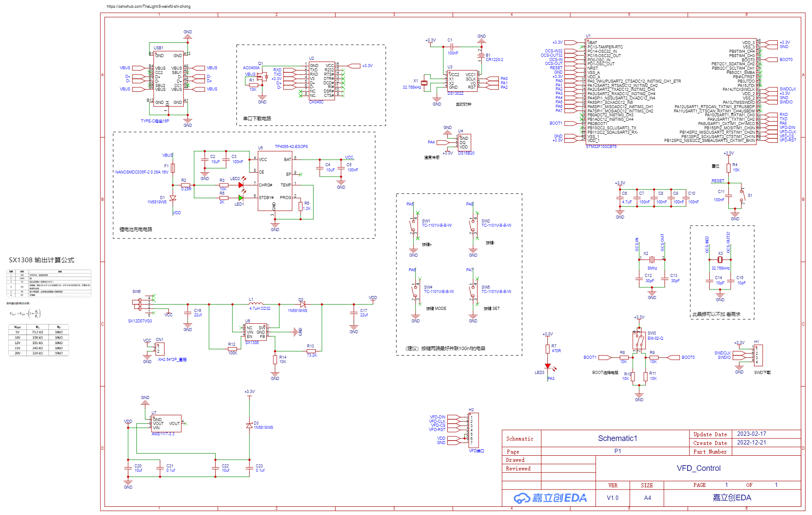This screenshot has height=515, width=812.
Task: Select the SWD下载 header caption
Action: click(x=762, y=373)
